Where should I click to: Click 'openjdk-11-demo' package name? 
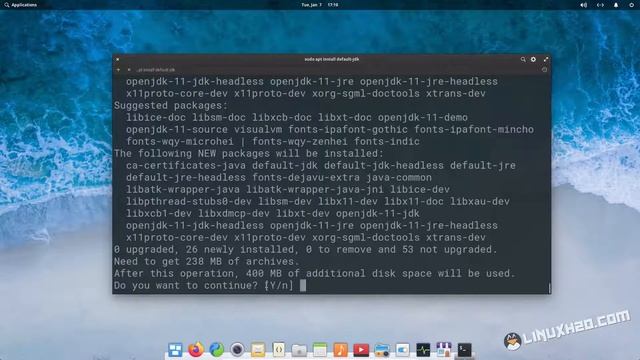[x=423, y=118]
